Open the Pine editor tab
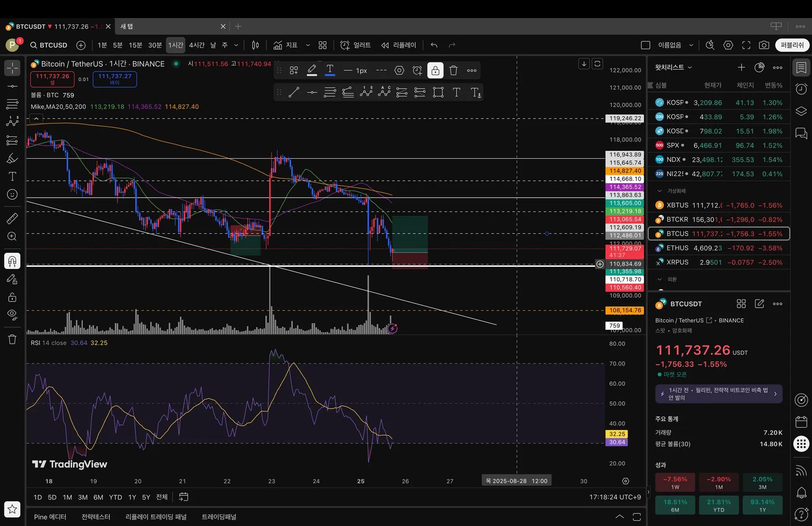Image resolution: width=812 pixels, height=526 pixels. [50, 517]
